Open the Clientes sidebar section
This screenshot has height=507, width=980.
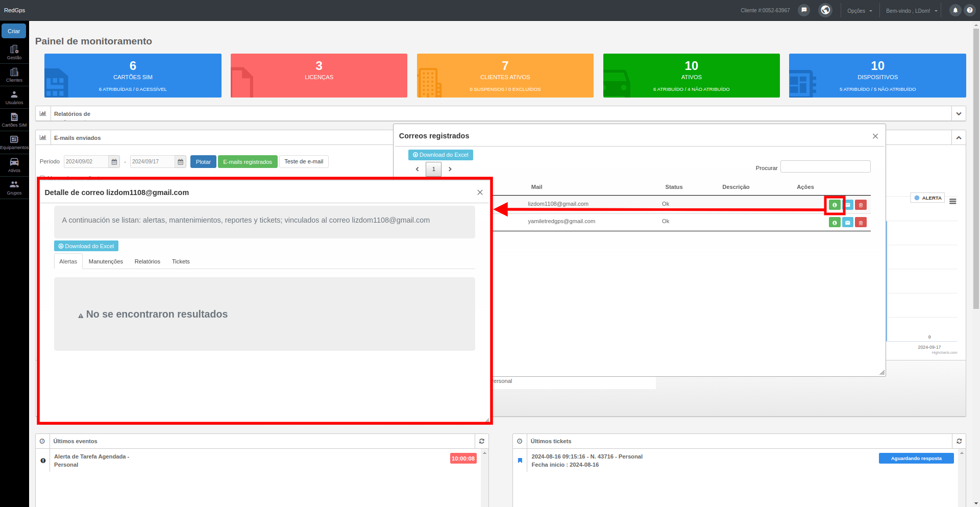pos(14,75)
